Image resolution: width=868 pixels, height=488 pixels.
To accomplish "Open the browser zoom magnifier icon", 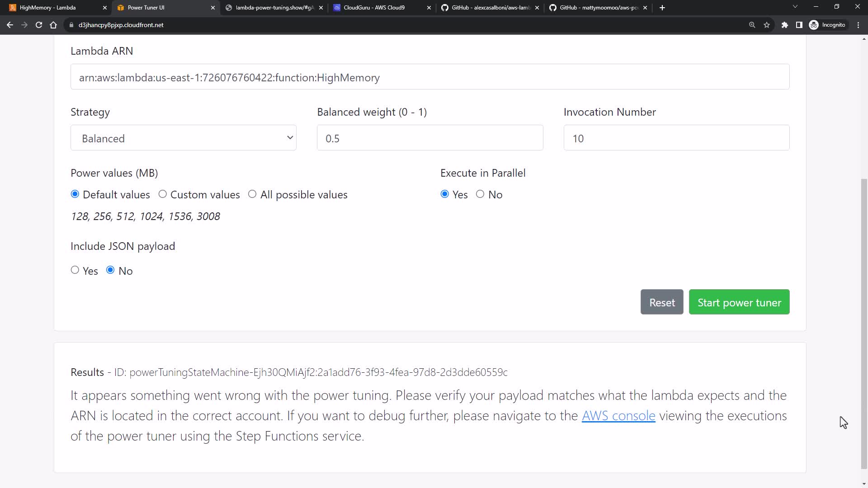I will (752, 25).
